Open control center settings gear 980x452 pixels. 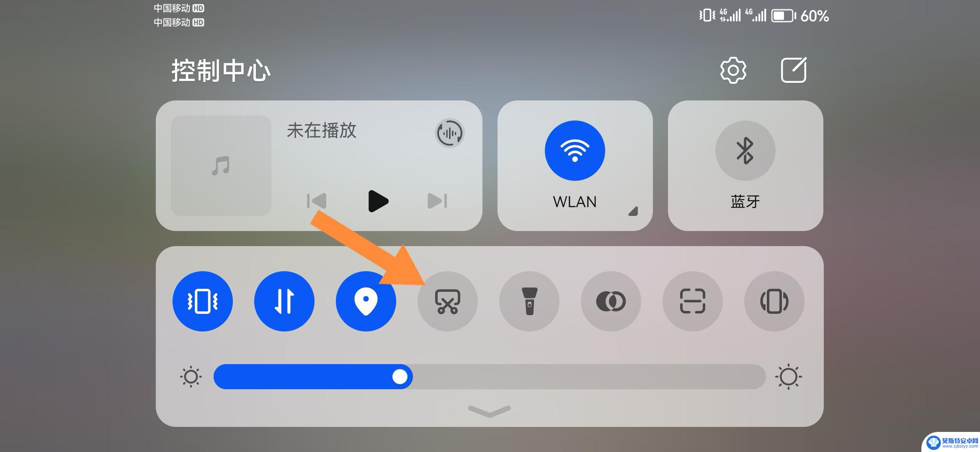[735, 70]
